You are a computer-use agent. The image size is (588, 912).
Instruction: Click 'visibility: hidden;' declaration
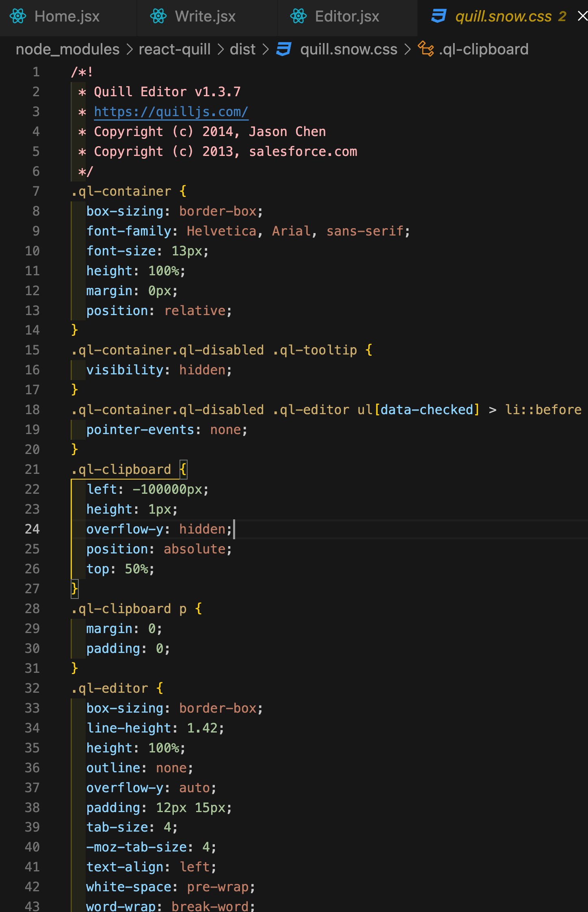tap(159, 370)
